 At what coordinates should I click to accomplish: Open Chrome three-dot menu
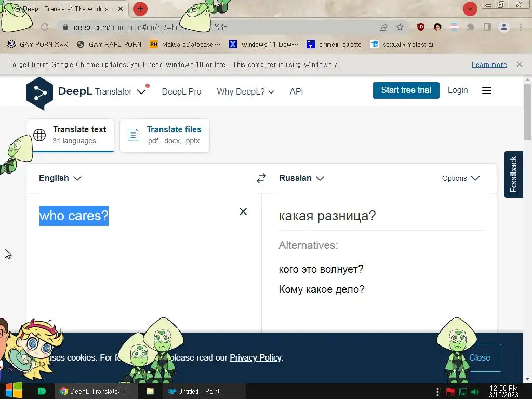point(521,27)
